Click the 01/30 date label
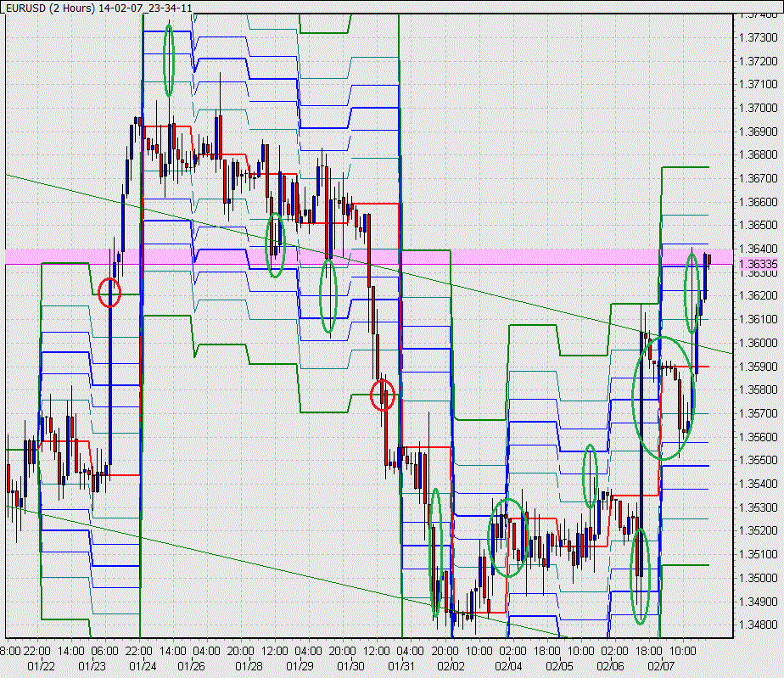 350,666
